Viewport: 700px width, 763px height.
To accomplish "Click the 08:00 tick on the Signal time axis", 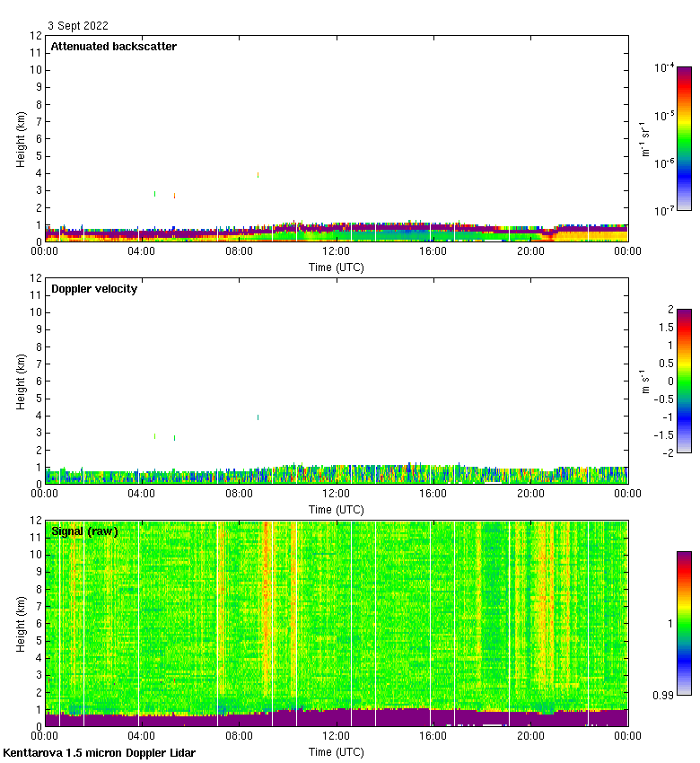I will point(240,737).
